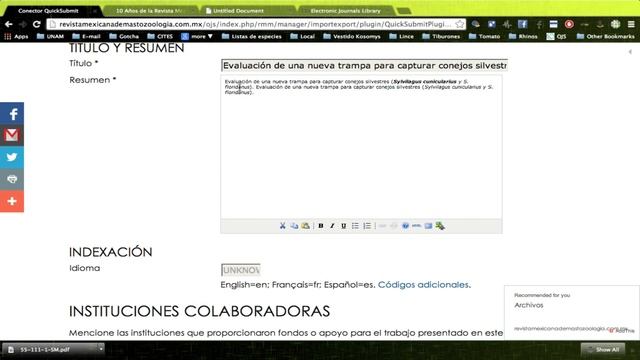Switch to the Electronic Journals Library tab

coord(345,11)
